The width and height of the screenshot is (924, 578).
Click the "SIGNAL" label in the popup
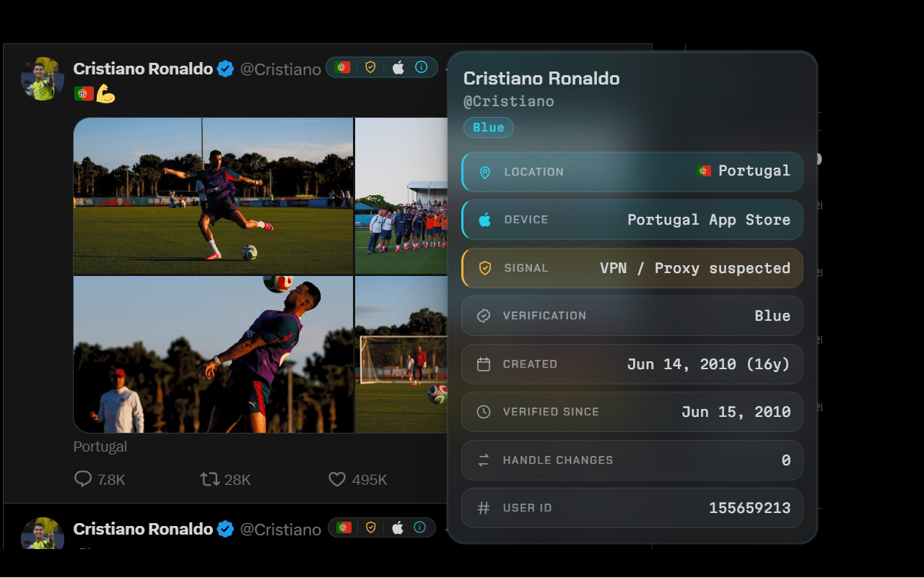[526, 268]
